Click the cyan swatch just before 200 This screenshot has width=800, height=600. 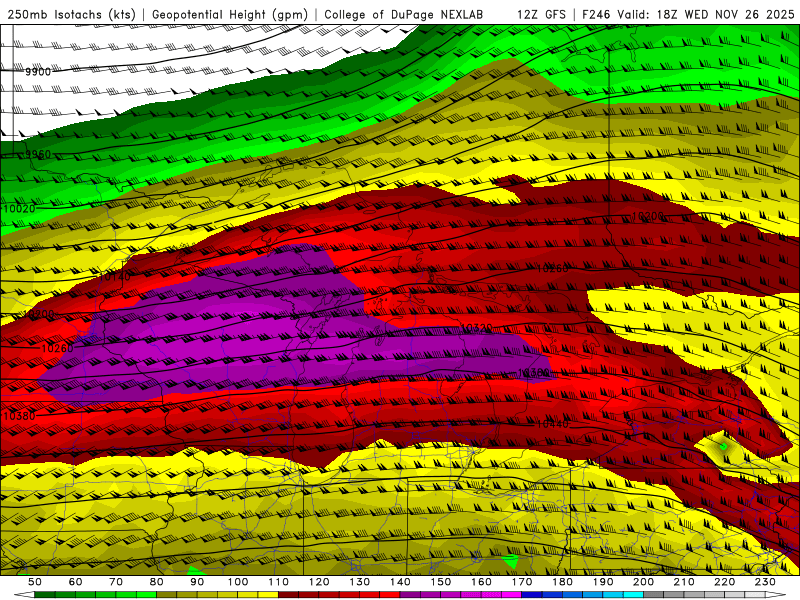coord(634,595)
